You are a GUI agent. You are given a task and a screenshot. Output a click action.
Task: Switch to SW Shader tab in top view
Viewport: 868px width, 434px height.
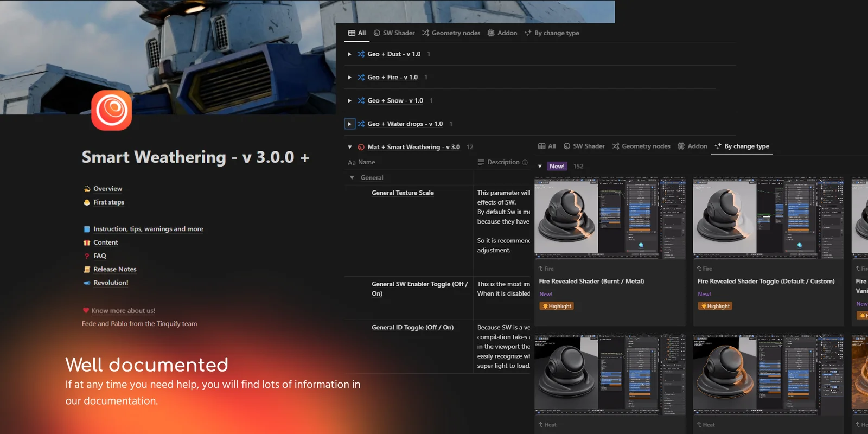(394, 33)
